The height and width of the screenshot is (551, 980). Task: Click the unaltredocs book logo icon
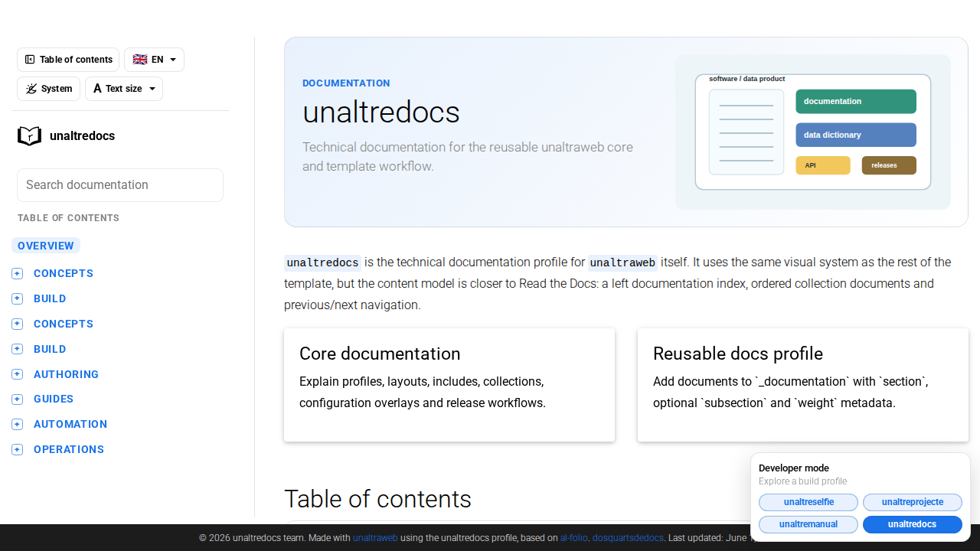(29, 136)
